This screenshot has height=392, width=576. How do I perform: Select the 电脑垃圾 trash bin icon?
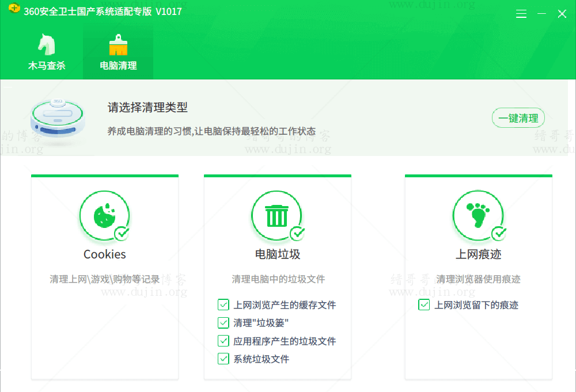click(277, 215)
